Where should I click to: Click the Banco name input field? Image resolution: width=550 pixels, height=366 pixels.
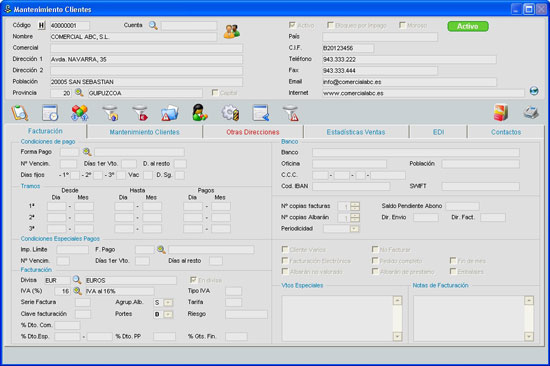[x=416, y=152]
